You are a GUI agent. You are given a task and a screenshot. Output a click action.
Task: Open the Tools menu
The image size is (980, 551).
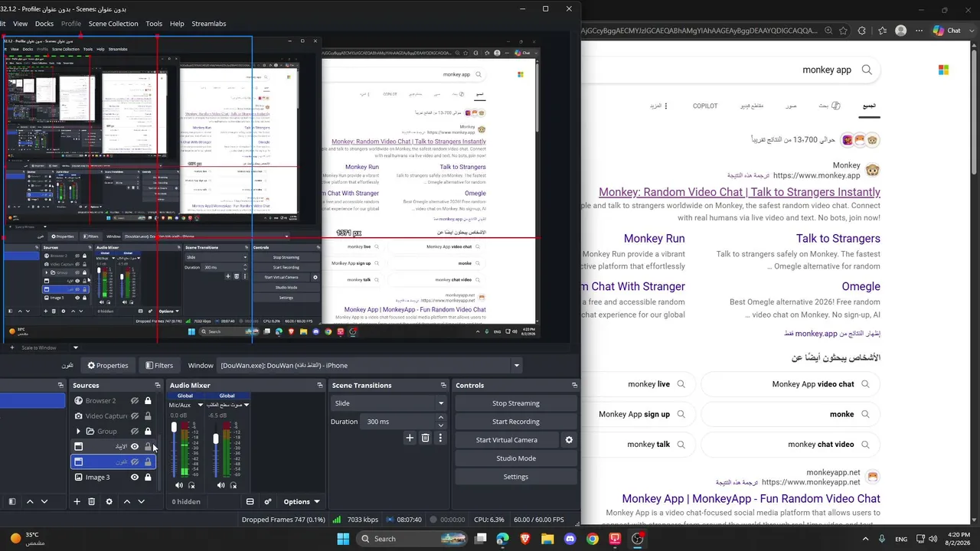(154, 24)
